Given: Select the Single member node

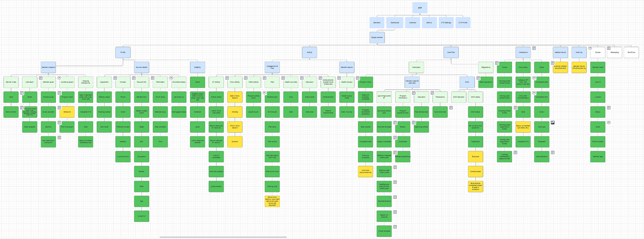Looking at the screenshot, I should (x=377, y=37).
